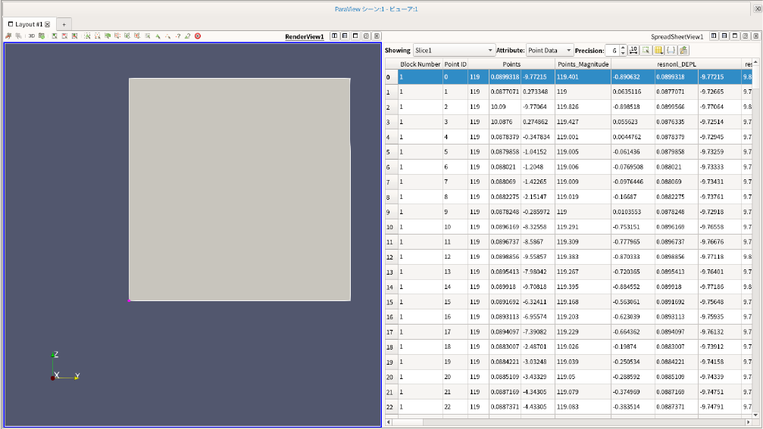This screenshot has width=763, height=429.
Task: Close the SpreadSheetView1 frame
Action: click(756, 36)
